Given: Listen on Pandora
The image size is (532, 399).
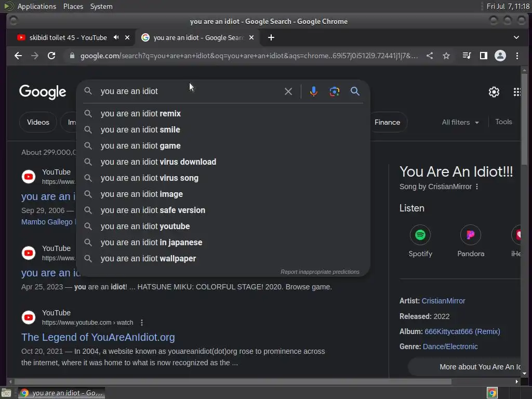Looking at the screenshot, I should 471,241.
